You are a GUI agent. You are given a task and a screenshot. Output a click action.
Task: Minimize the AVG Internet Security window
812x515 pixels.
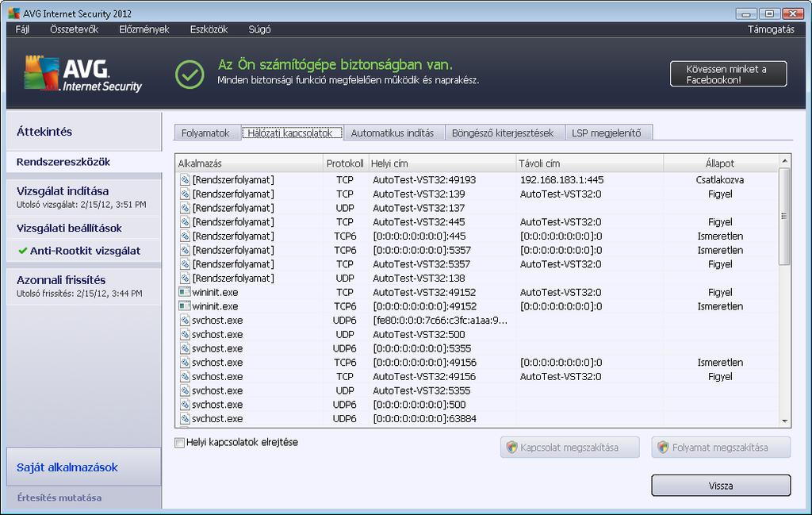point(746,13)
